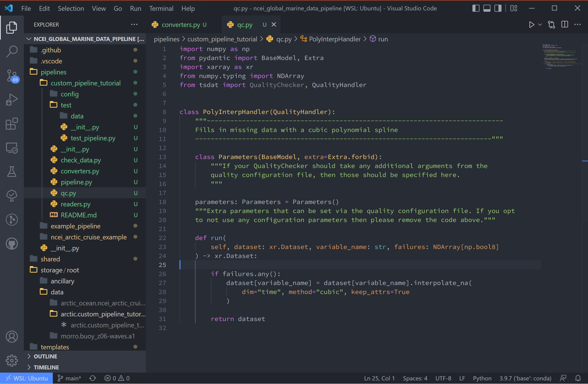Click the code minimap preview
Image resolution: width=588 pixels, height=384 pixels.
click(560, 57)
